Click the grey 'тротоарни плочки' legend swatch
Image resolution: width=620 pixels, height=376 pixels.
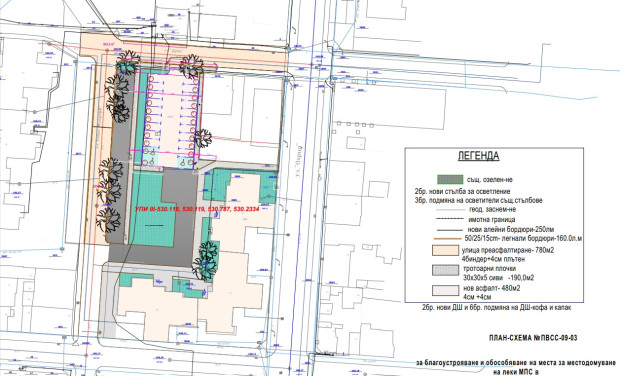445,270
